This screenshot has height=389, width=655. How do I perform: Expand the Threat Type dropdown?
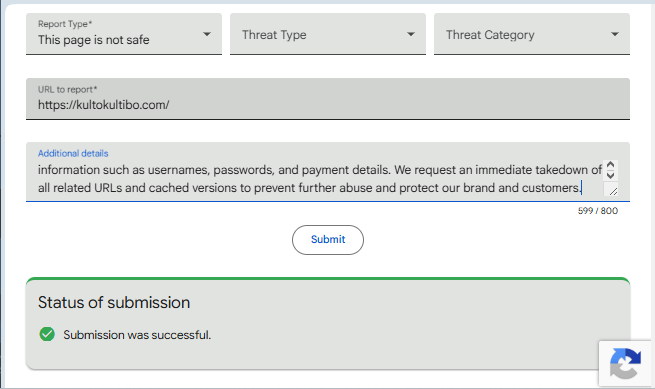coord(328,34)
